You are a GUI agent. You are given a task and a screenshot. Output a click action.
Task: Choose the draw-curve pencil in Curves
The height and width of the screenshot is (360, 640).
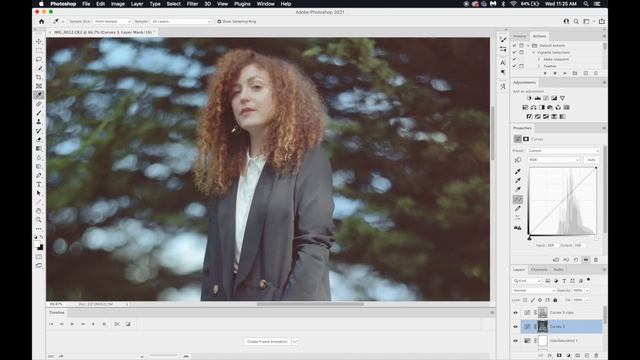click(x=518, y=209)
